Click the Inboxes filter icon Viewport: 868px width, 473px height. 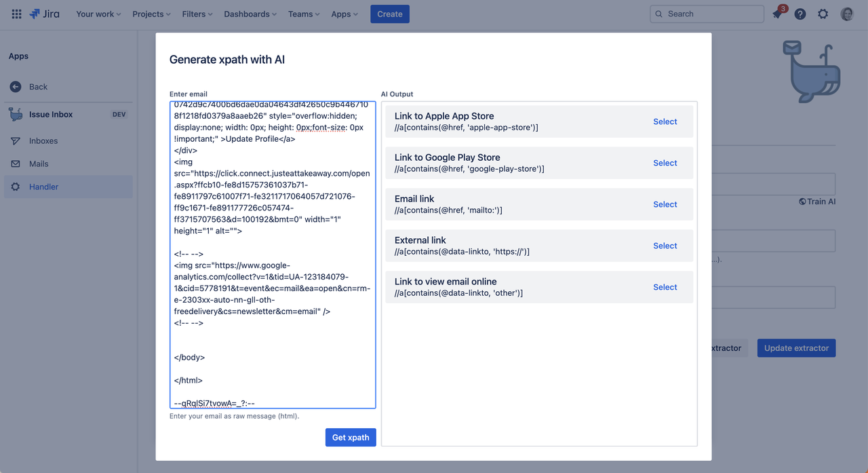point(16,141)
